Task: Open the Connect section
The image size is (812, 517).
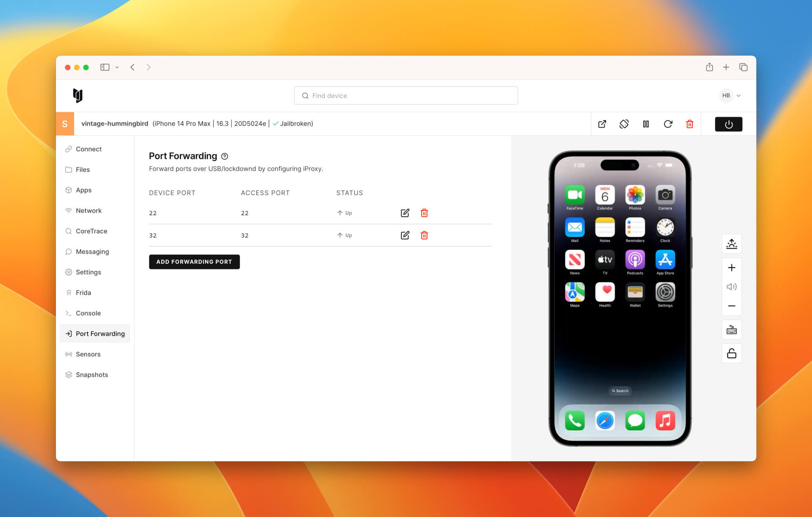Action: tap(95, 149)
